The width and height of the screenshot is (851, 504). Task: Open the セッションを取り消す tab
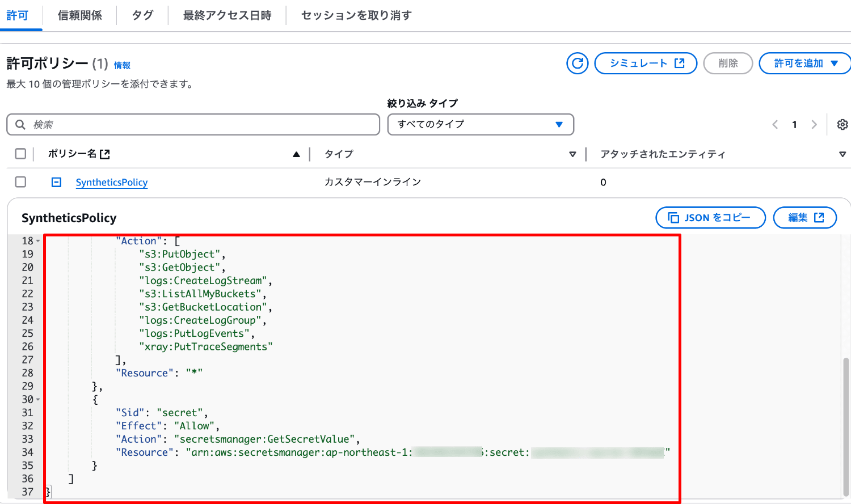pyautogui.click(x=356, y=15)
